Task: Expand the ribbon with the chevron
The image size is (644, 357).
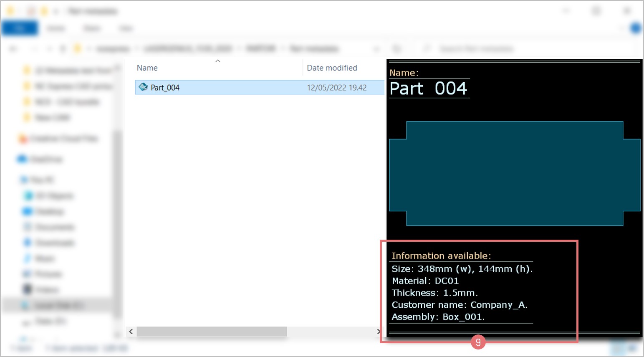Action: pyautogui.click(x=622, y=28)
